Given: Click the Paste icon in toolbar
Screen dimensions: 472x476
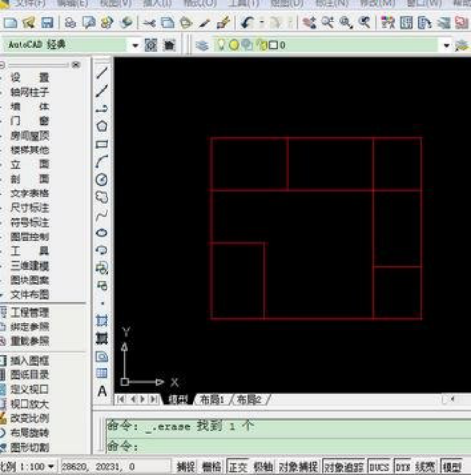Looking at the screenshot, I should pyautogui.click(x=186, y=22).
